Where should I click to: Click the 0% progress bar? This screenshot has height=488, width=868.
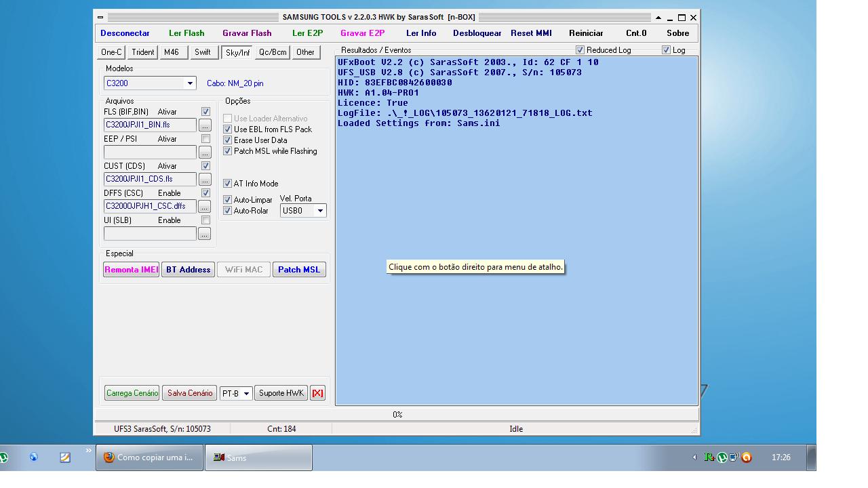(397, 415)
